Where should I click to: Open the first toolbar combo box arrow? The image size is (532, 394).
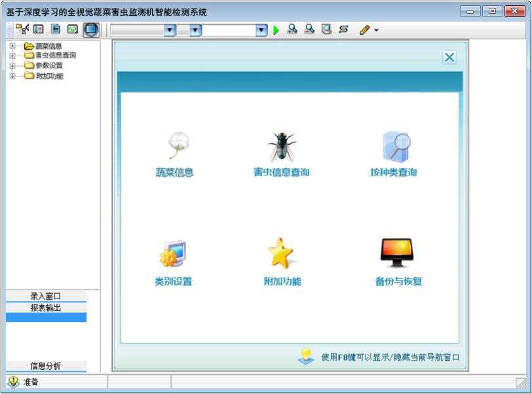170,30
